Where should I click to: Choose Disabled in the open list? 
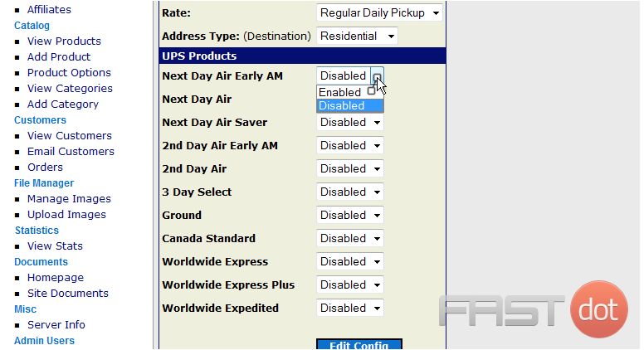pyautogui.click(x=350, y=105)
